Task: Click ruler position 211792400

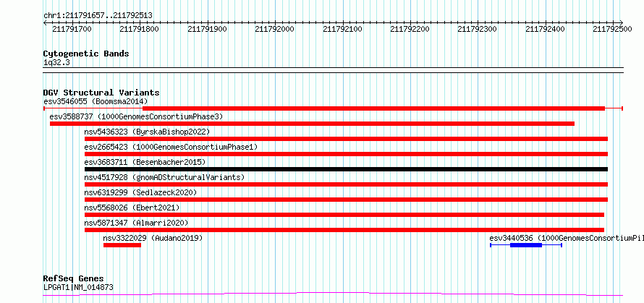Action: (545, 29)
